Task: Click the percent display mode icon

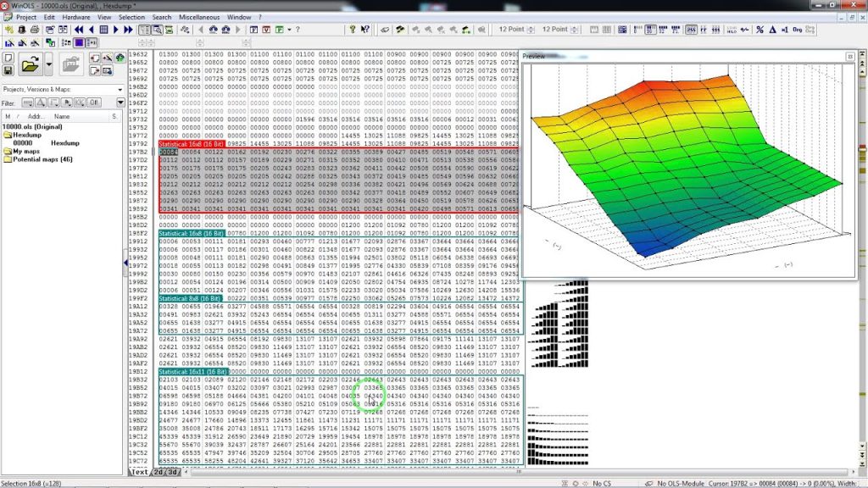Action: click(x=759, y=30)
